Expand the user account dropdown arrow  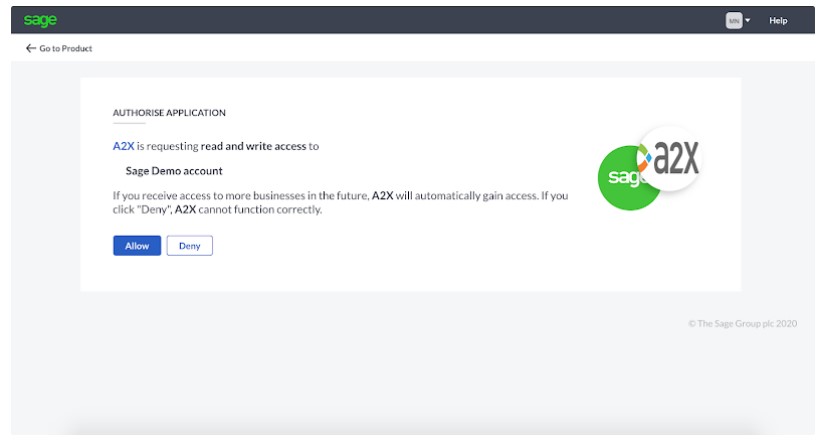[748, 20]
